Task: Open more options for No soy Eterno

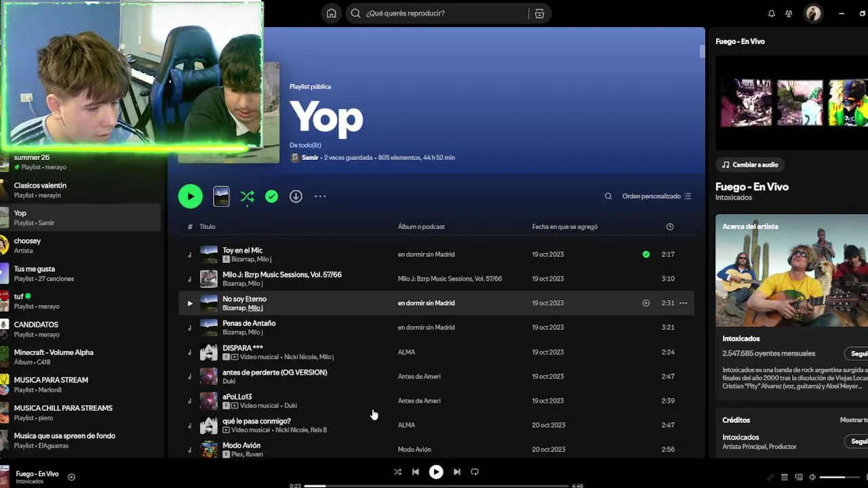Action: coord(684,304)
